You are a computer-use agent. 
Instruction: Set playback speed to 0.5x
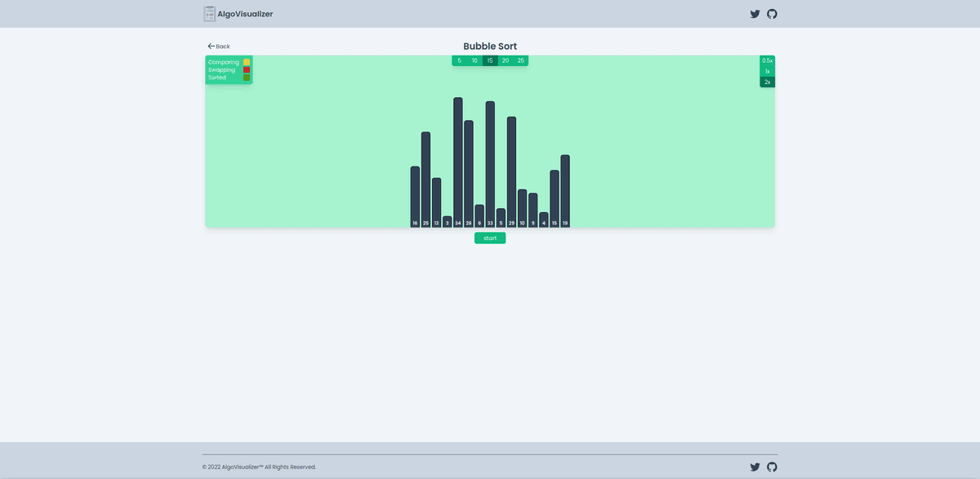pyautogui.click(x=766, y=60)
